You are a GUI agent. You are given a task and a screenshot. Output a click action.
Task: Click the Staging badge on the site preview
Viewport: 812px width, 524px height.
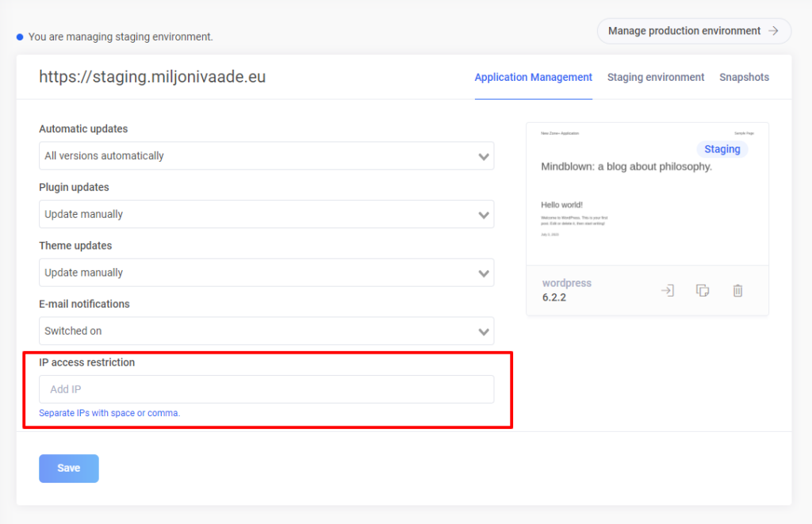(x=722, y=149)
